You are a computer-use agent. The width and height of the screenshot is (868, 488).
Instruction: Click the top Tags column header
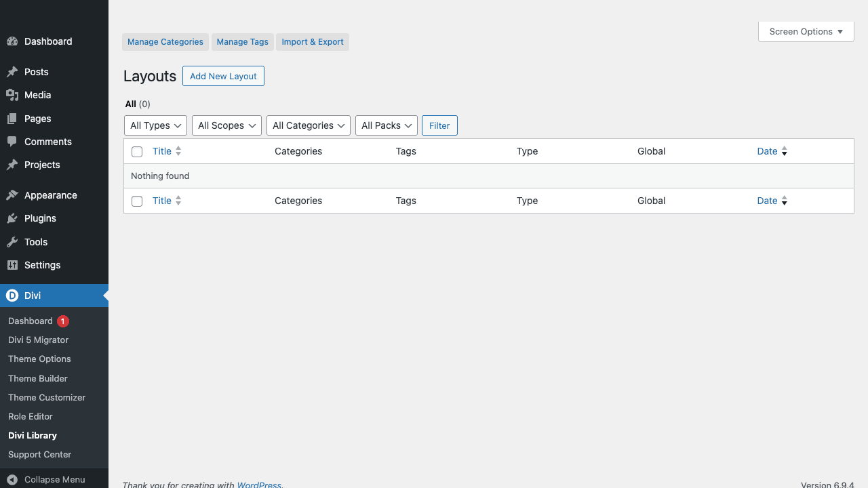tap(406, 151)
